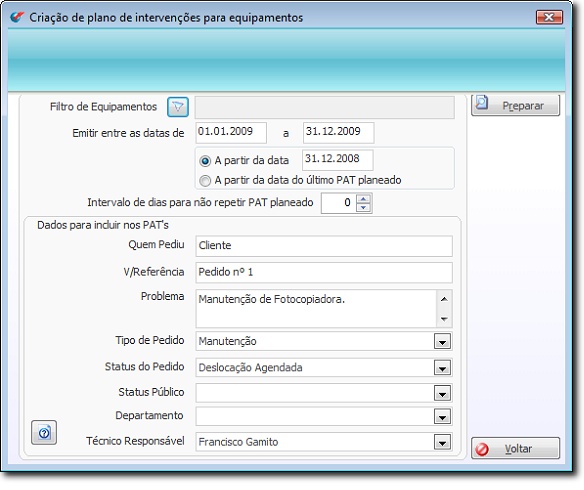Open the equipment filter funnel icon
This screenshot has height=490, width=584.
point(178,107)
